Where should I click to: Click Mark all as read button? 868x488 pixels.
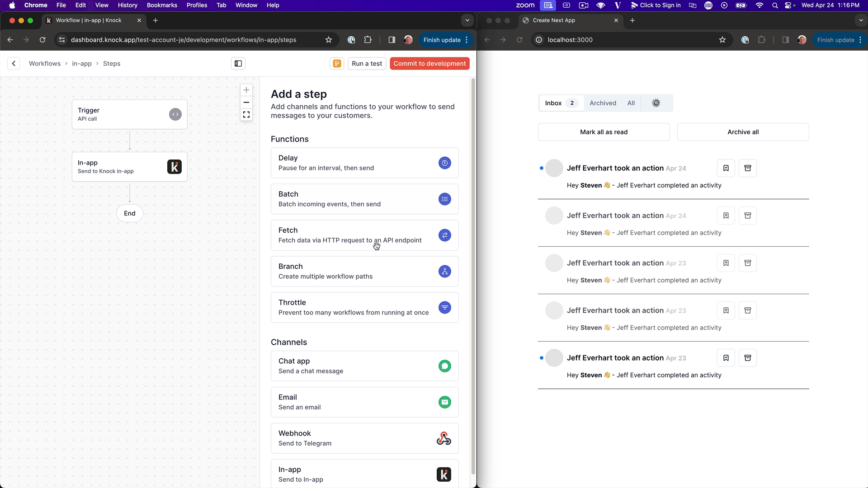[x=604, y=131]
